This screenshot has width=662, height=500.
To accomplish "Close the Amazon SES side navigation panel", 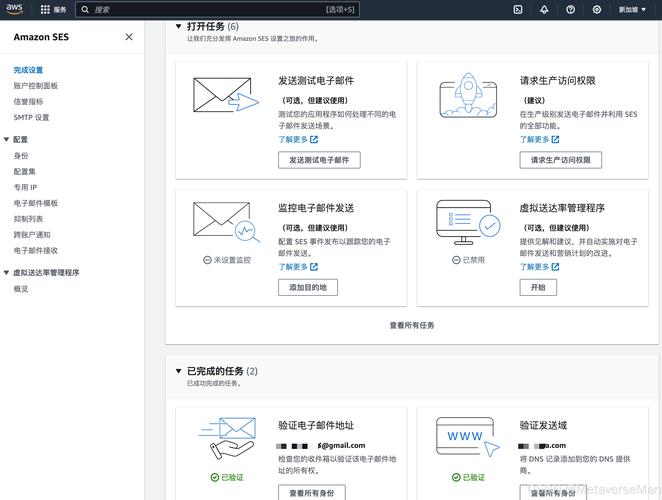I will pos(129,37).
